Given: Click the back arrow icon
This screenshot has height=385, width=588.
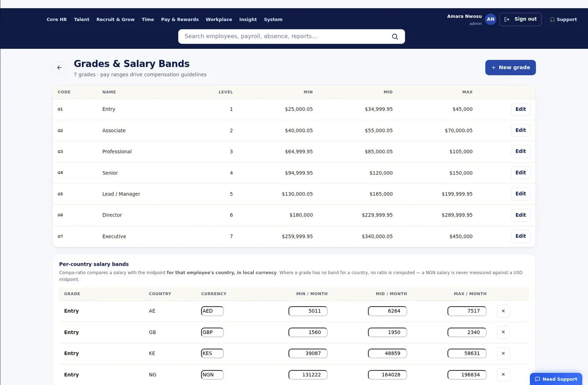Looking at the screenshot, I should tap(59, 68).
